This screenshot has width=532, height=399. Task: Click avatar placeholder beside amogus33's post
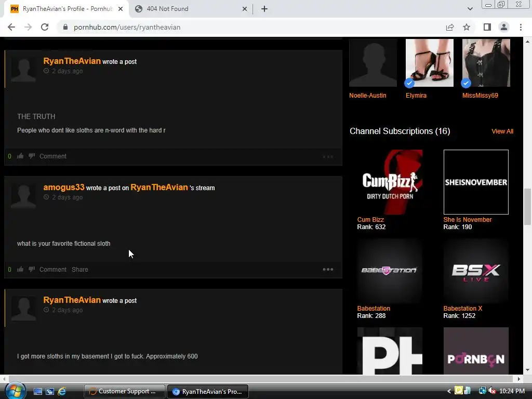point(23,196)
